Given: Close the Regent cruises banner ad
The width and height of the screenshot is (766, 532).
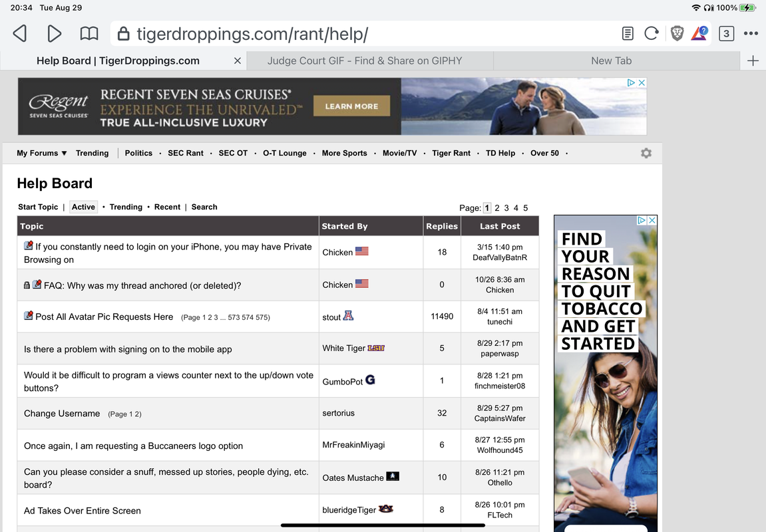Looking at the screenshot, I should coord(642,83).
